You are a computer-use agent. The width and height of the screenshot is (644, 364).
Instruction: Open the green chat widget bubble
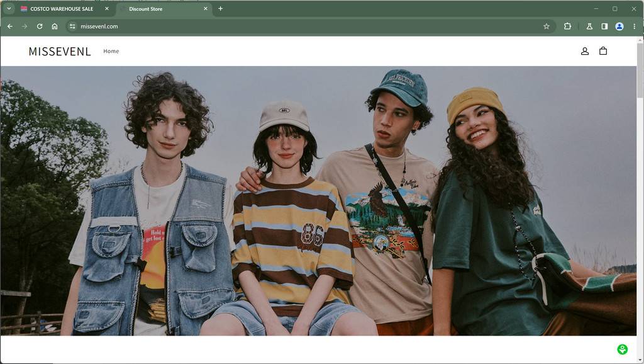click(x=622, y=348)
